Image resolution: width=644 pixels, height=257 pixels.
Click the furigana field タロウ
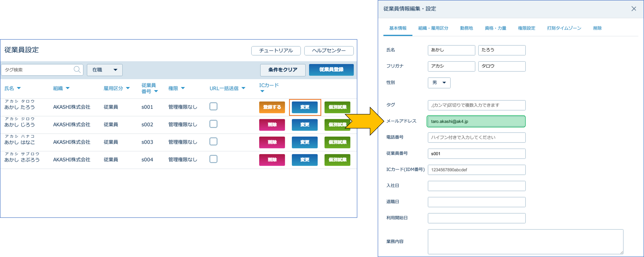[502, 66]
